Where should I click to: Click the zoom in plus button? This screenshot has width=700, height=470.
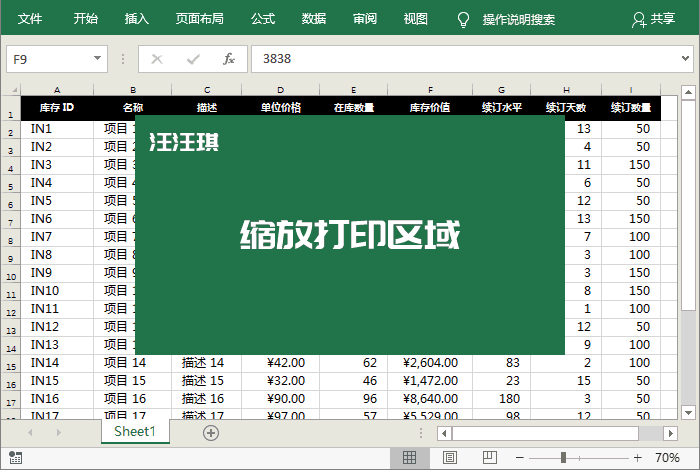(638, 458)
